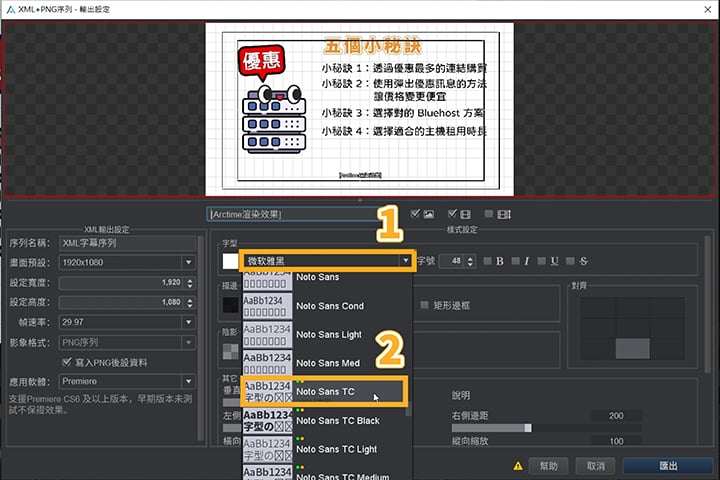Viewport: 720px width, 480px height.
Task: Close the XML+PNG序列 output dialog
Action: click(708, 9)
